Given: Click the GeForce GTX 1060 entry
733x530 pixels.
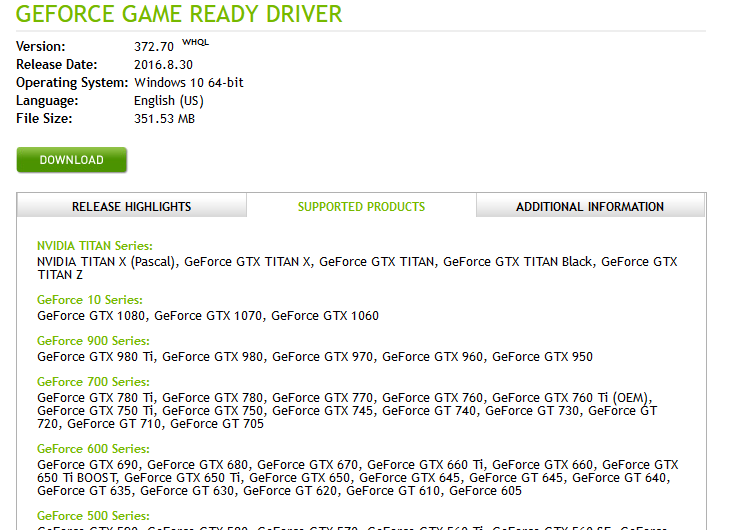Looking at the screenshot, I should click(x=325, y=316).
